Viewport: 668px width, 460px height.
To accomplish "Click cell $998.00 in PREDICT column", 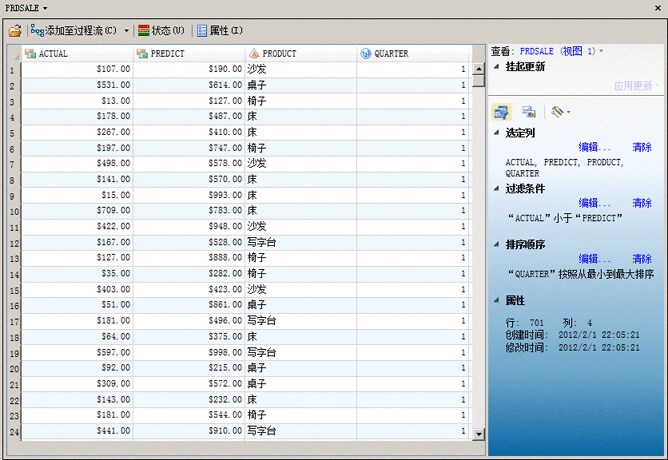I will [x=189, y=352].
